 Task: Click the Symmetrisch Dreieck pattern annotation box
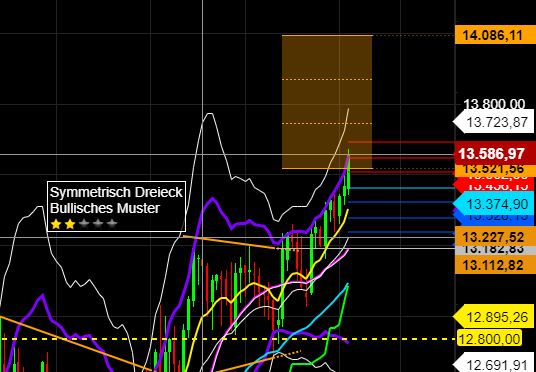[x=116, y=207]
